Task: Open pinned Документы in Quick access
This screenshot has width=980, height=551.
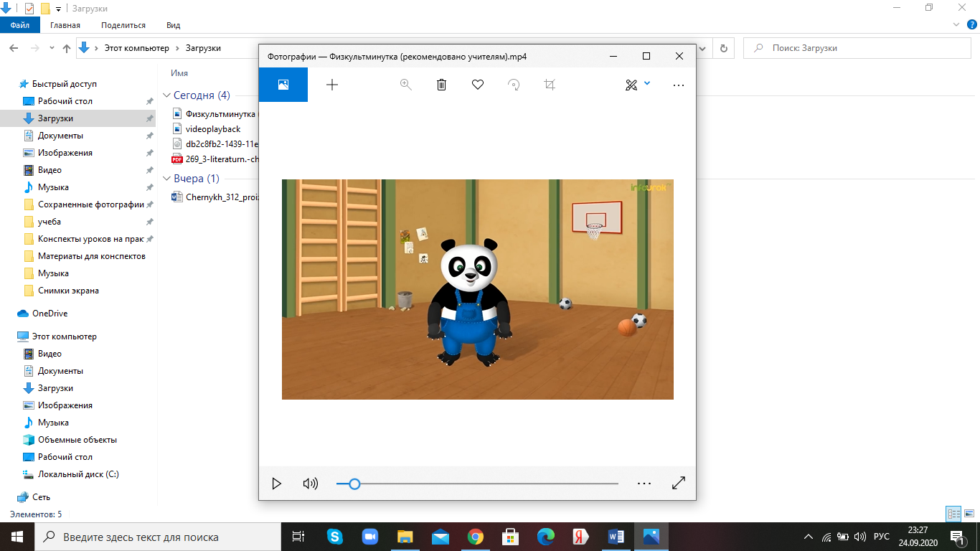Action: point(60,136)
